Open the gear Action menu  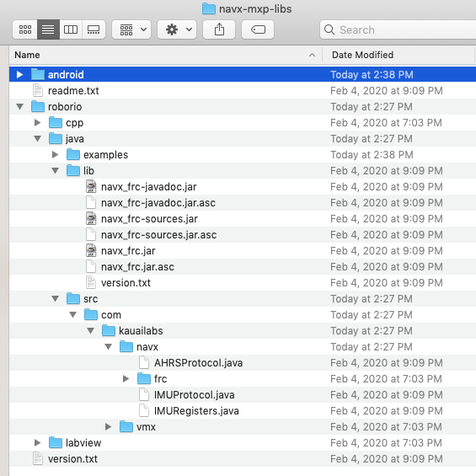pos(177,29)
